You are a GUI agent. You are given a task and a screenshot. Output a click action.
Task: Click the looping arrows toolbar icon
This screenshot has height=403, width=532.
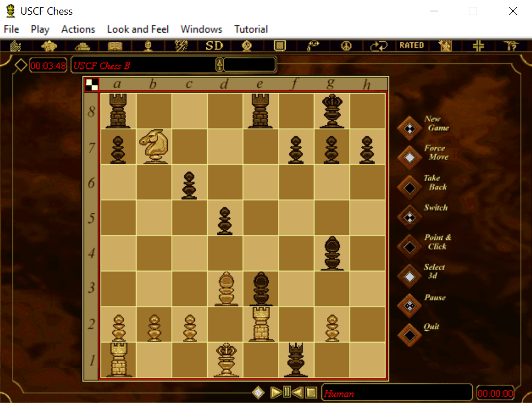(379, 46)
